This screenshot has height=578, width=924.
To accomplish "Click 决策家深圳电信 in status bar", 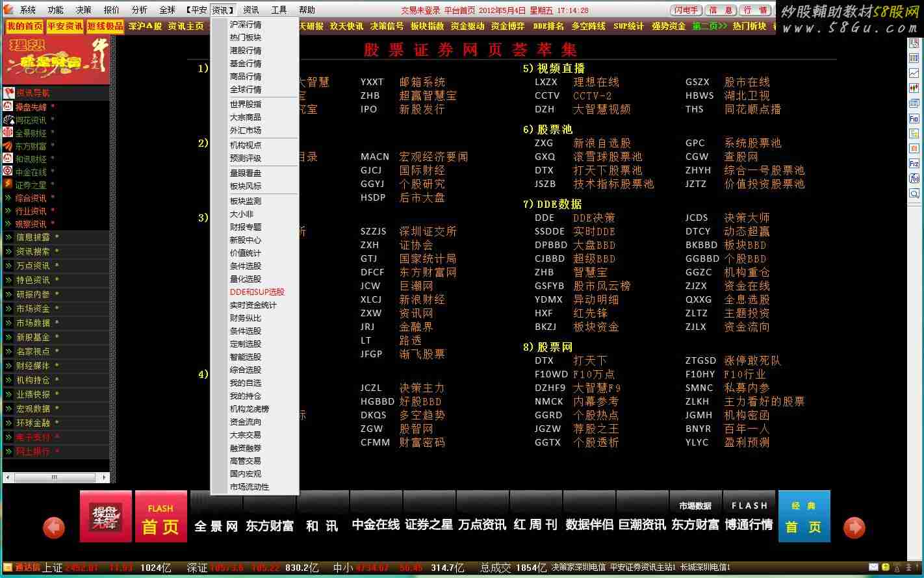I will click(x=578, y=568).
